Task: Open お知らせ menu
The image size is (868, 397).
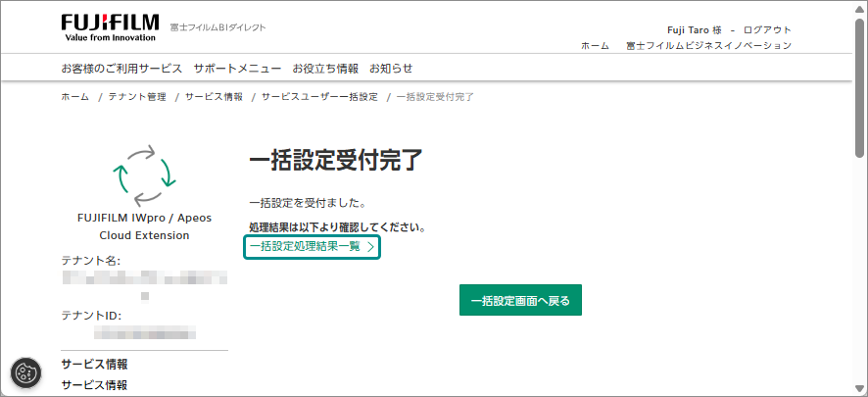Action: coord(391,69)
